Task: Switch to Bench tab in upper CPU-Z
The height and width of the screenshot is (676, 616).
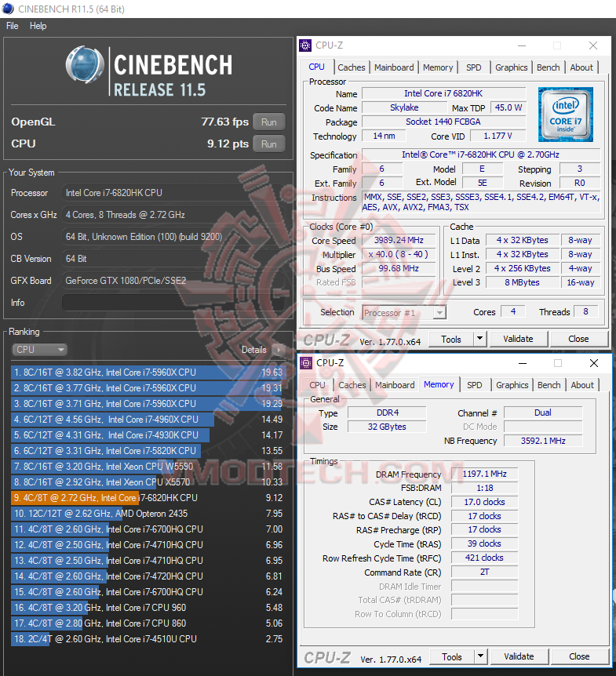Action: [x=549, y=67]
